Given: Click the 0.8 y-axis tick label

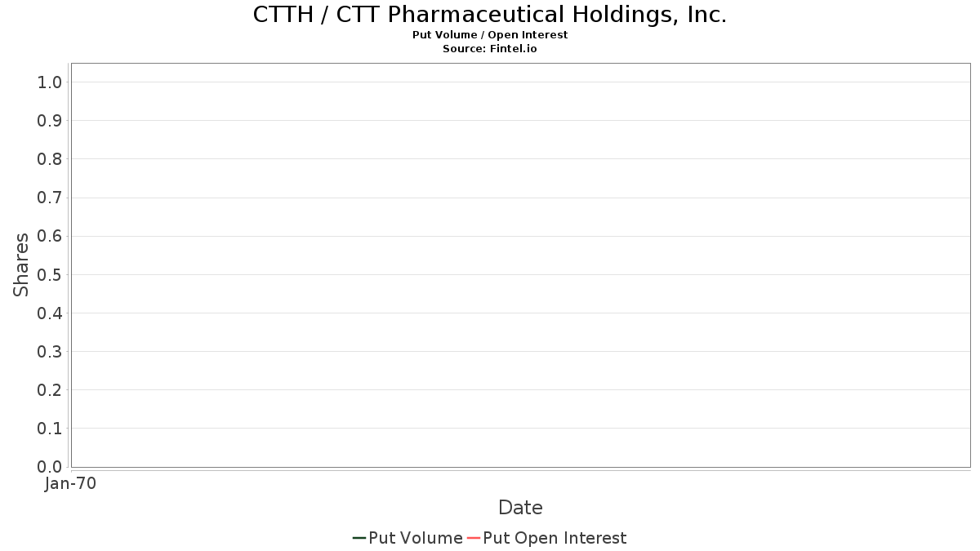Looking at the screenshot, I should click(50, 159).
